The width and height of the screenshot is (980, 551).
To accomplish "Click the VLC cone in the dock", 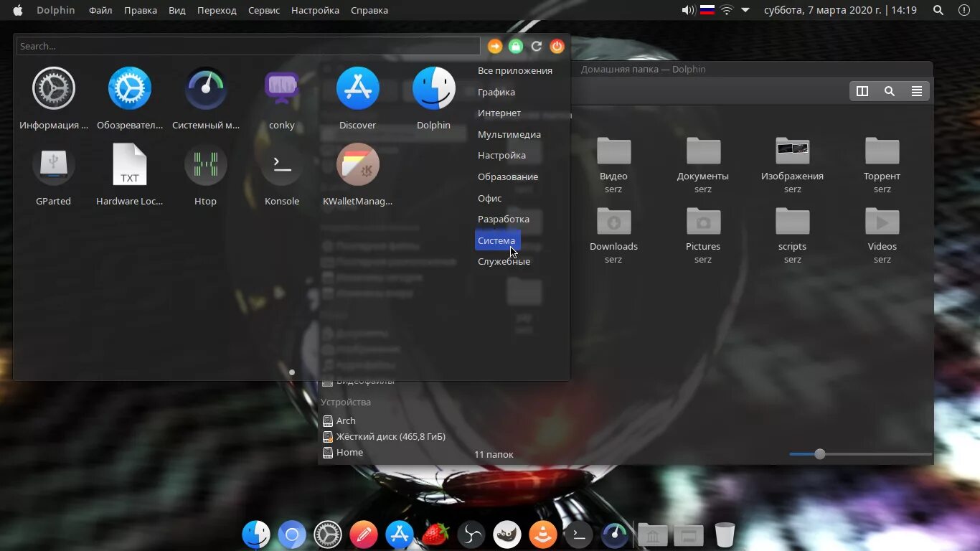I will (543, 534).
